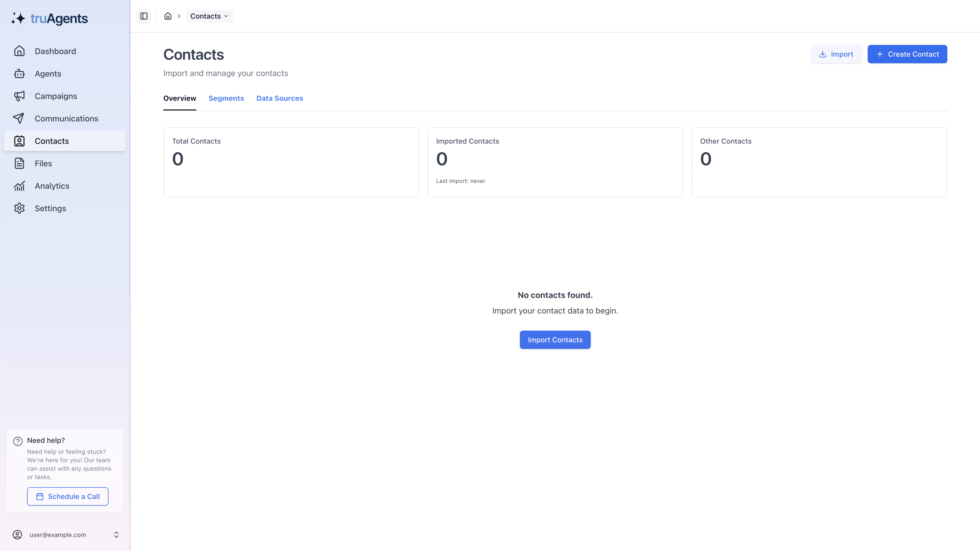Select the Contacts sidebar entry
Image resolution: width=980 pixels, height=551 pixels.
coord(52,141)
